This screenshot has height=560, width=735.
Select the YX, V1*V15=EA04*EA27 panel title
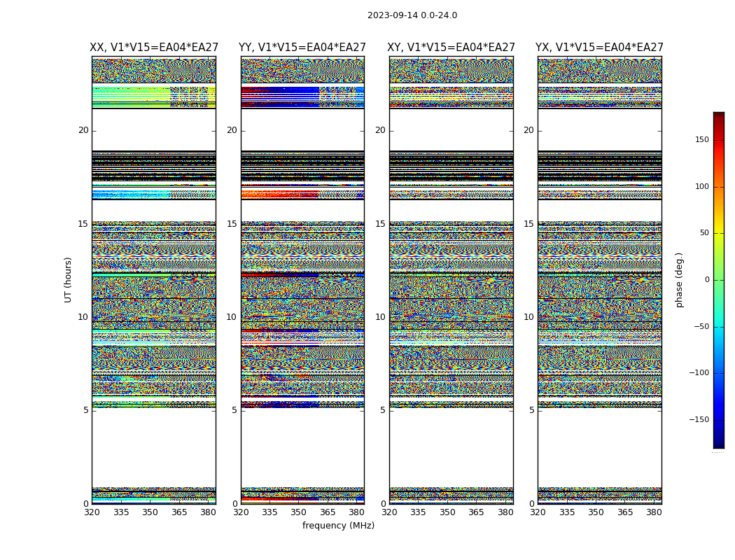pyautogui.click(x=599, y=48)
